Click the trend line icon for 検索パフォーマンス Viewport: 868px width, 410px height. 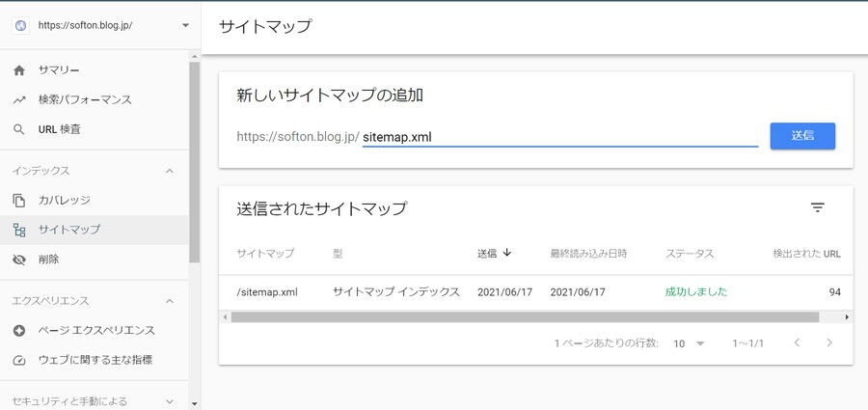click(19, 100)
